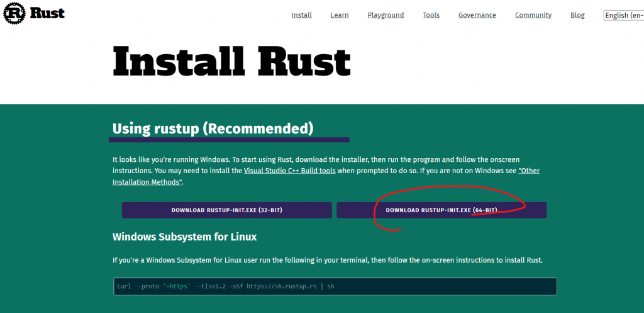Click the "If you're a Windows Subsystem for Linux user" sentence
This screenshot has width=644, height=313.
(x=328, y=260)
